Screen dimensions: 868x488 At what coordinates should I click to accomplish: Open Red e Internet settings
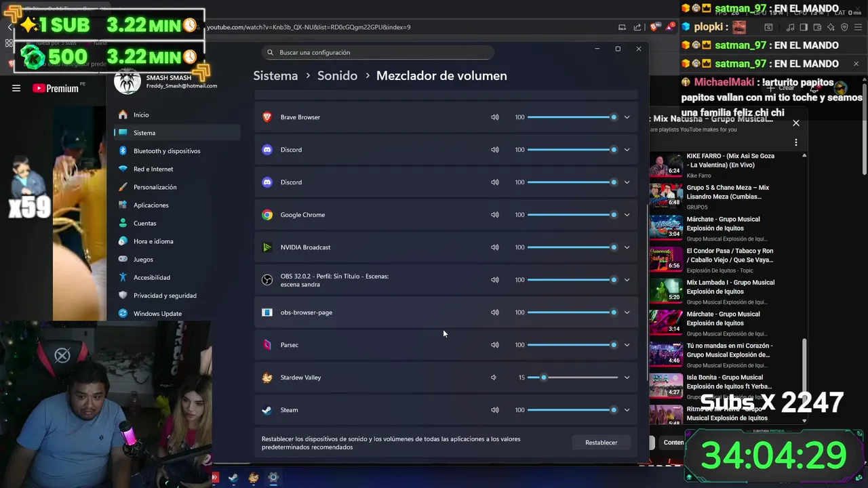point(177,169)
